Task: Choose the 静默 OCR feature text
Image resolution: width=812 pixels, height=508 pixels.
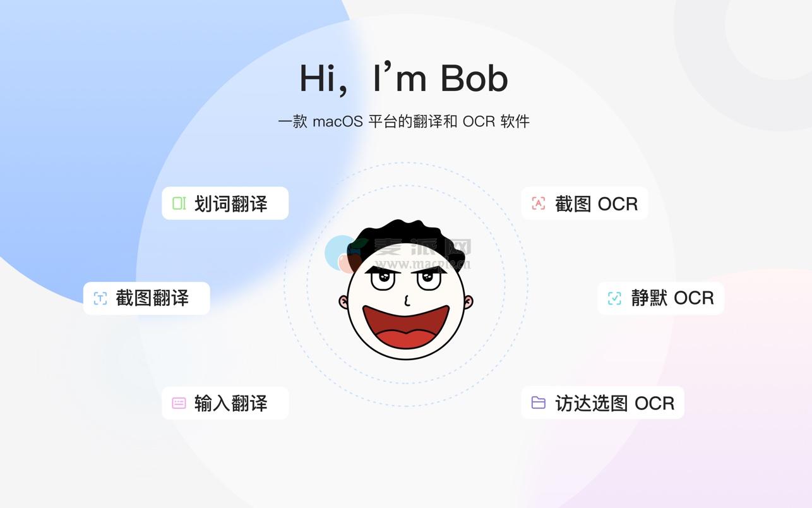Action: tap(672, 298)
